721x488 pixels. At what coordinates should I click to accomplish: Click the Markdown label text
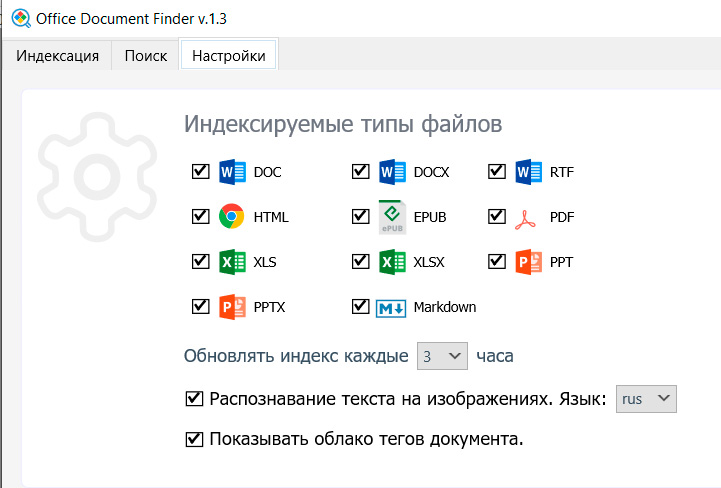(445, 308)
